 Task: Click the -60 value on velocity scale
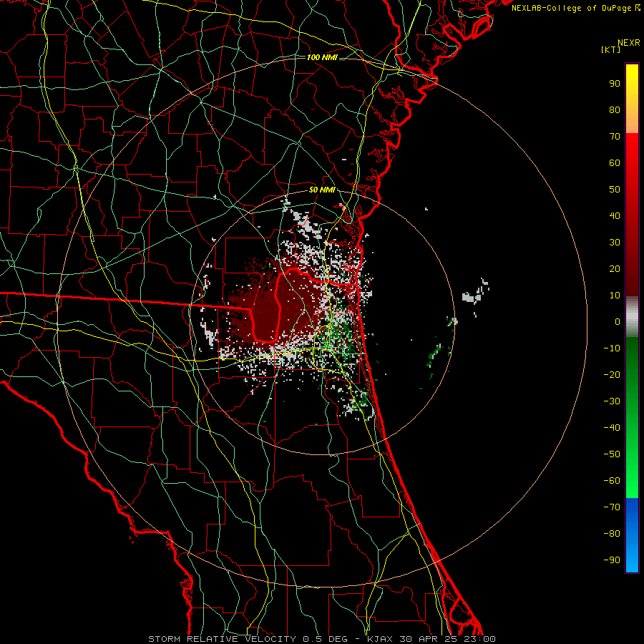tap(612, 481)
